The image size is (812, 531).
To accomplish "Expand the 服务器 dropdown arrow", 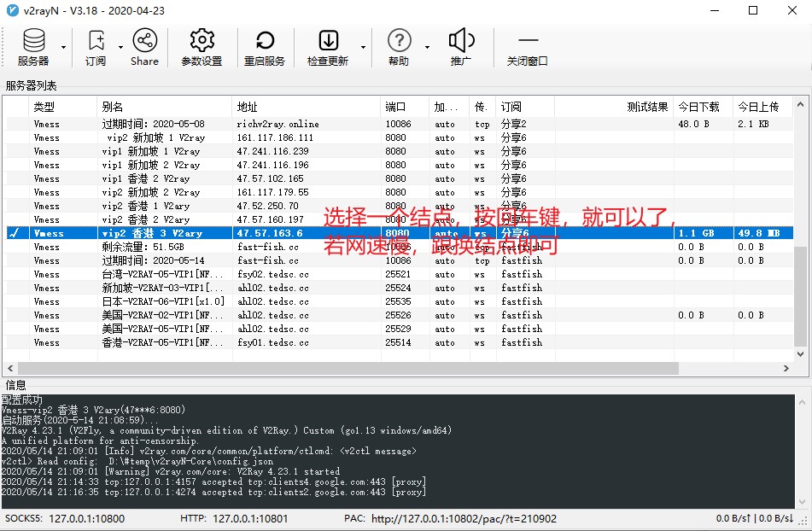I will point(63,47).
